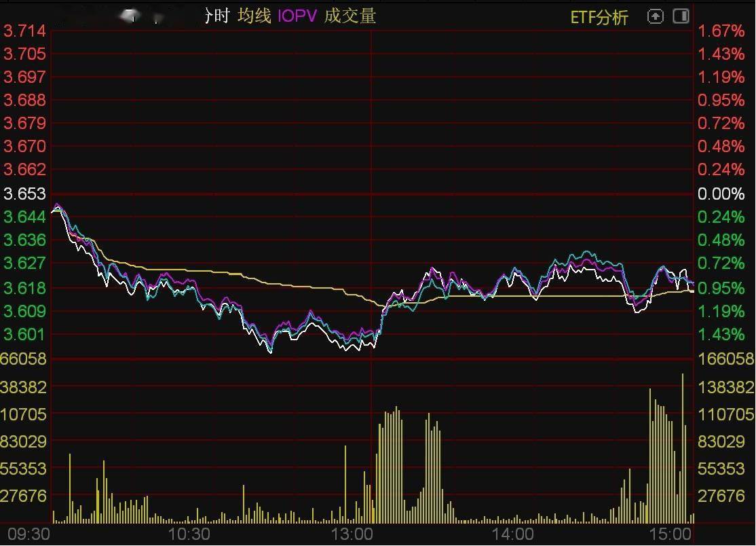Click the 15:00 time axis label
This screenshot has width=756, height=546.
click(x=670, y=534)
